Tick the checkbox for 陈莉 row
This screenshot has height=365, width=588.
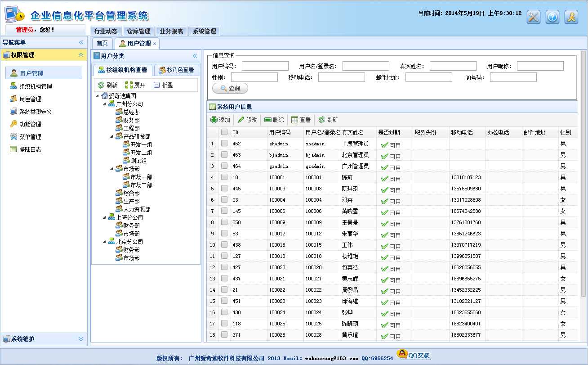click(x=224, y=177)
